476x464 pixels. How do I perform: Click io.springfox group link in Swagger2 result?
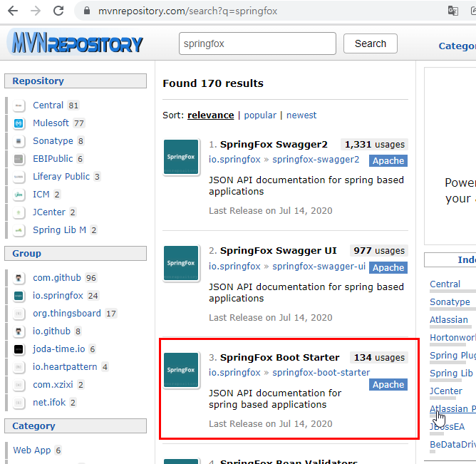234,160
